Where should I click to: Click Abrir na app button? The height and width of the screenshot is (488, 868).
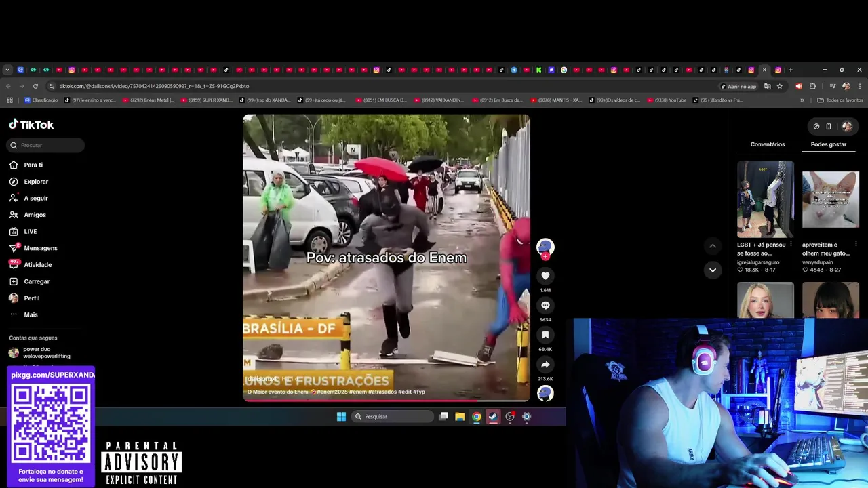738,86
